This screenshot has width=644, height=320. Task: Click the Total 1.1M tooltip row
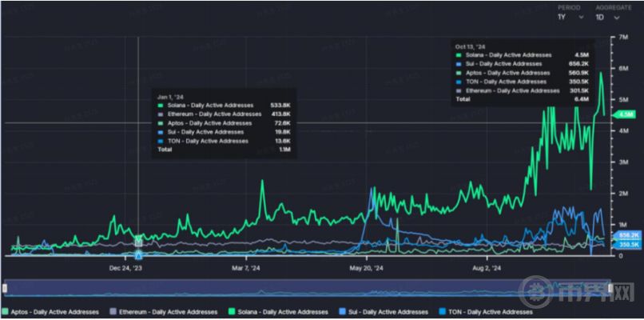[225, 150]
